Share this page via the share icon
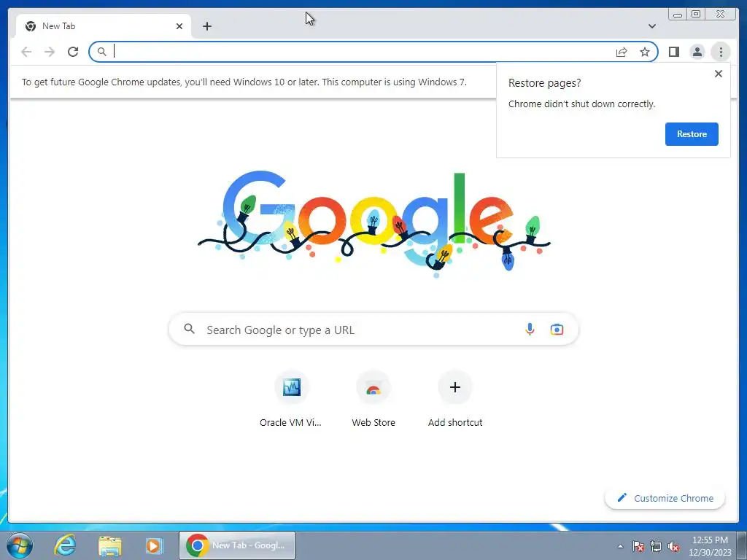Image resolution: width=747 pixels, height=560 pixels. (622, 52)
